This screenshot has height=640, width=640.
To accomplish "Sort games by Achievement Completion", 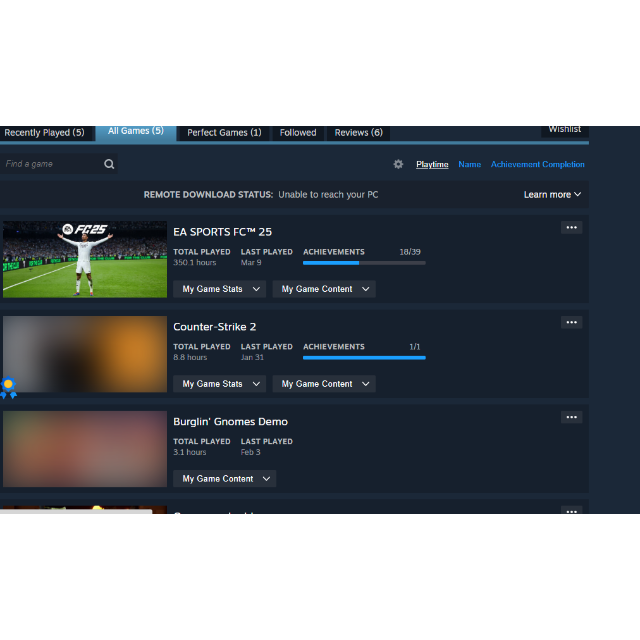I will 538,164.
